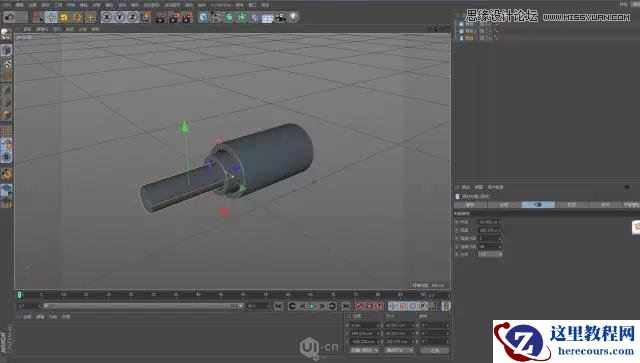Switch to 切片 tab in attributes
Image resolution: width=640 pixels, height=363 pixels.
606,205
